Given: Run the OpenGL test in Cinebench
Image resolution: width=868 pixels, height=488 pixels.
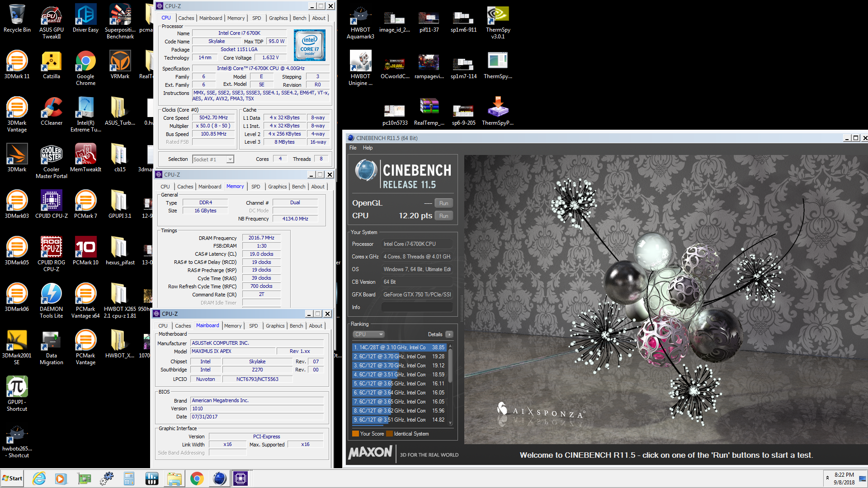Looking at the screenshot, I should [x=444, y=203].
